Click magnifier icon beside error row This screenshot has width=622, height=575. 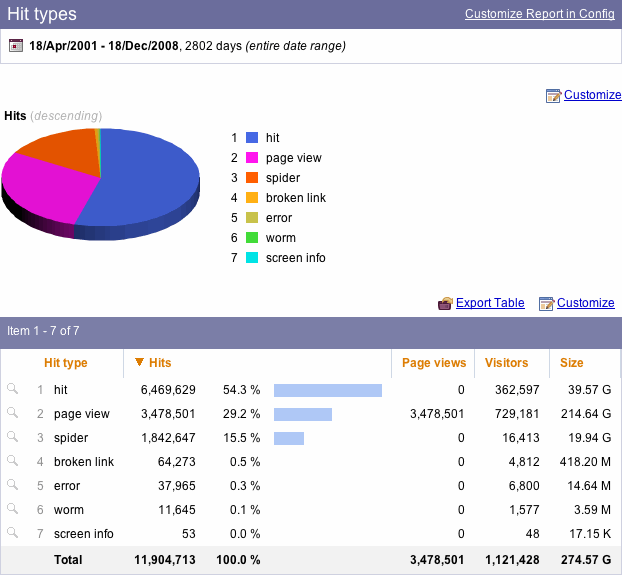[x=12, y=485]
